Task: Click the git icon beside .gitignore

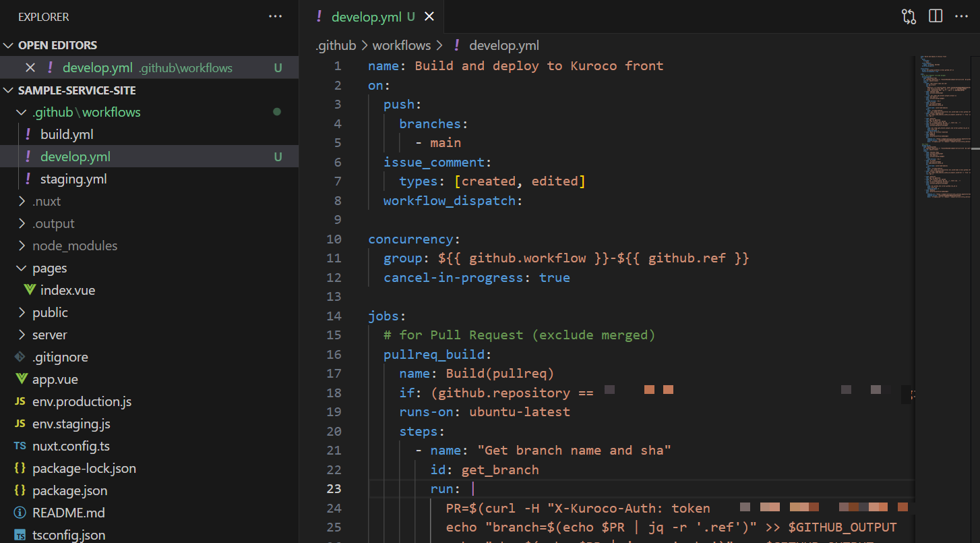Action: [x=20, y=357]
